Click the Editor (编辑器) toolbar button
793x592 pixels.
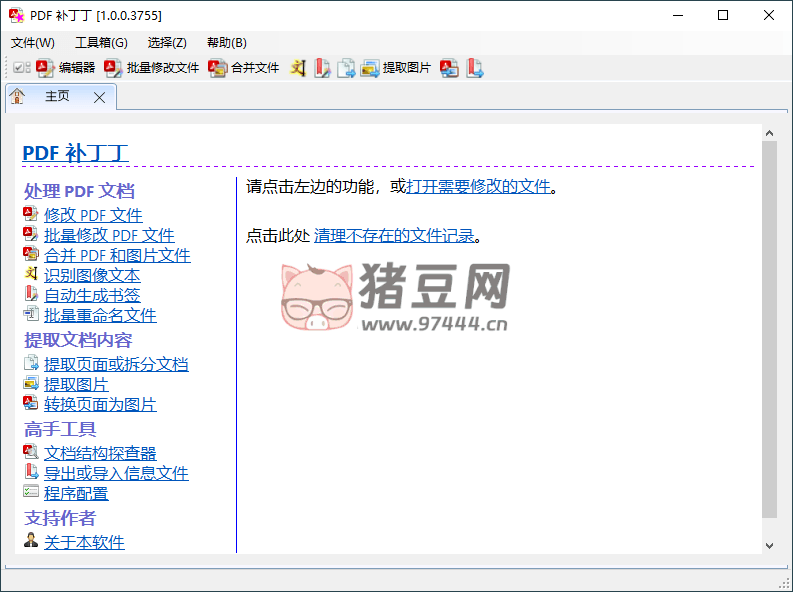66,68
